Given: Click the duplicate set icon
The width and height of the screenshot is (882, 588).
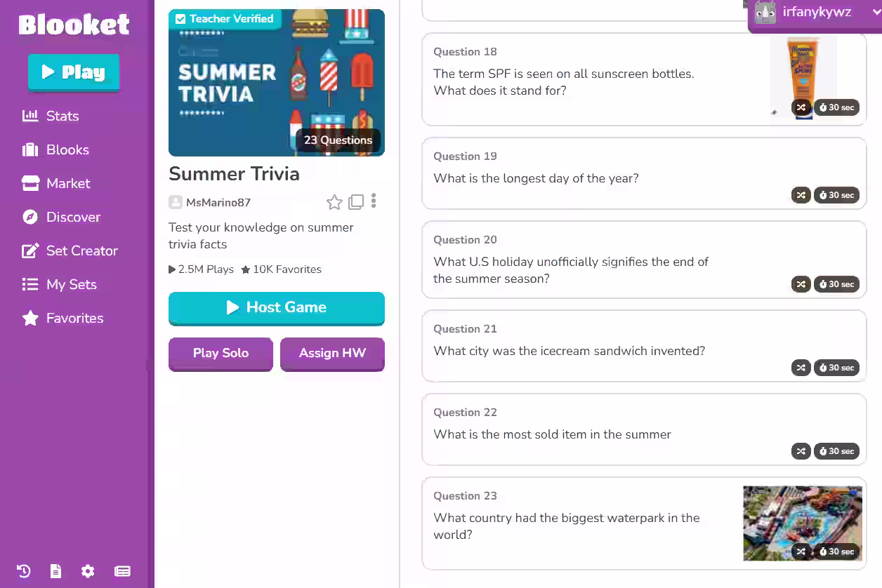Looking at the screenshot, I should pyautogui.click(x=356, y=202).
